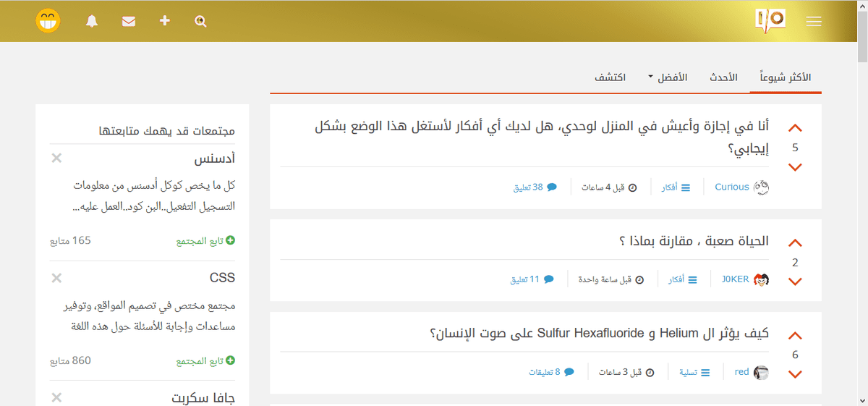Click the plus icon to add post
The height and width of the screenshot is (406, 868).
[x=165, y=21]
